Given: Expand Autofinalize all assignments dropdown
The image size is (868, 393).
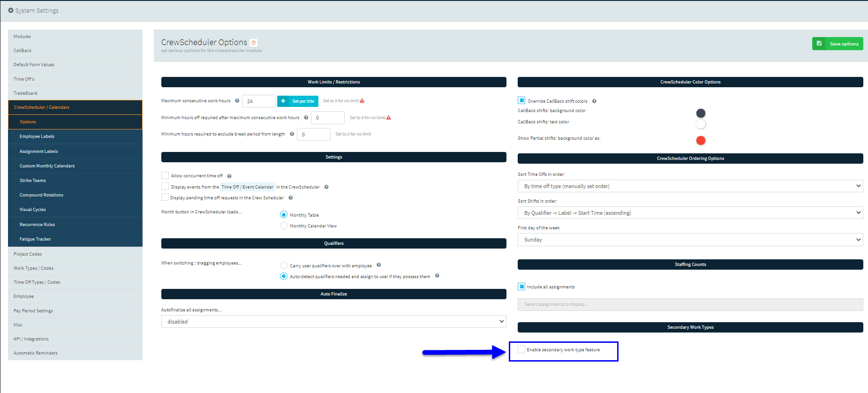Looking at the screenshot, I should 334,322.
